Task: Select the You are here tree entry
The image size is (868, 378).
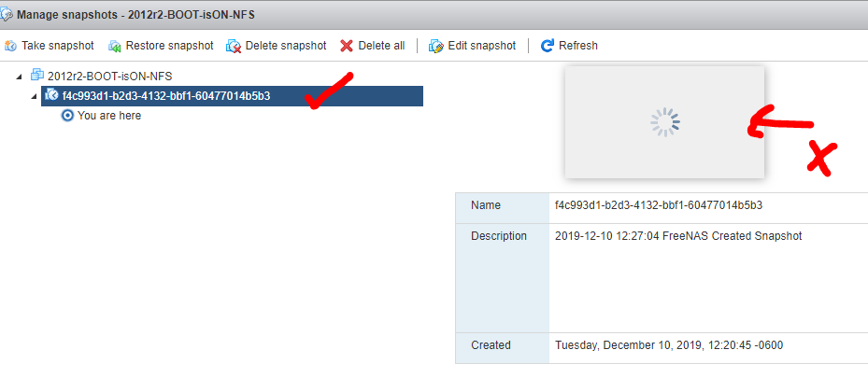Action: pos(109,116)
